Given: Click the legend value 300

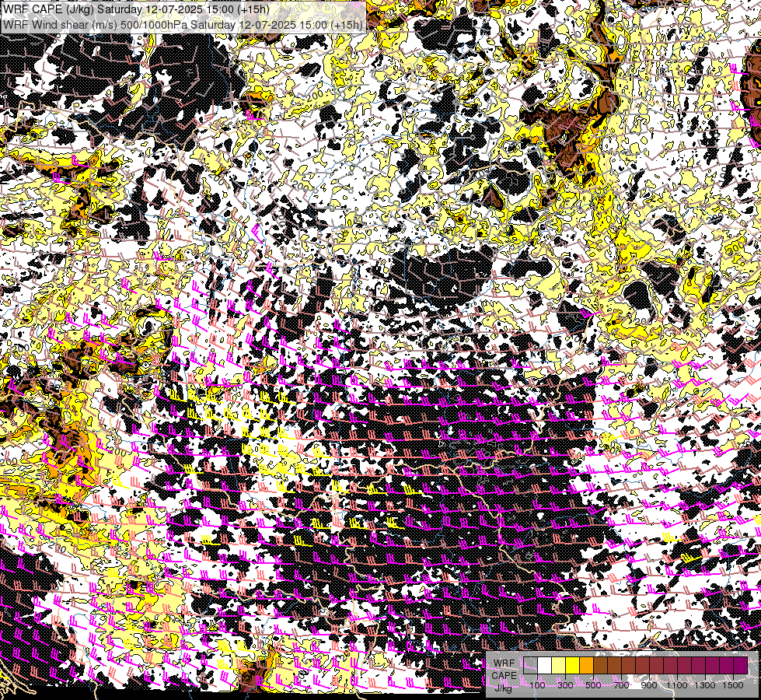Looking at the screenshot, I should [x=565, y=685].
